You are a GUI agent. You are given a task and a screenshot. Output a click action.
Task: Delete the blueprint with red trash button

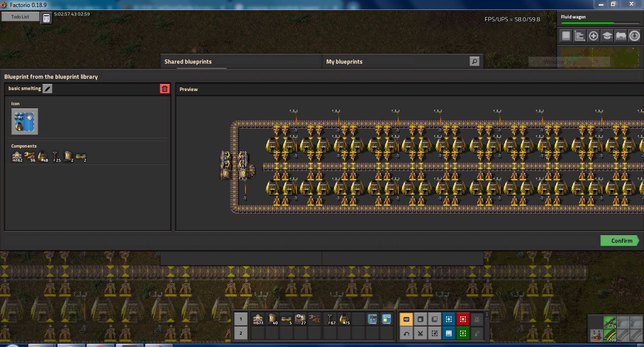pos(165,89)
